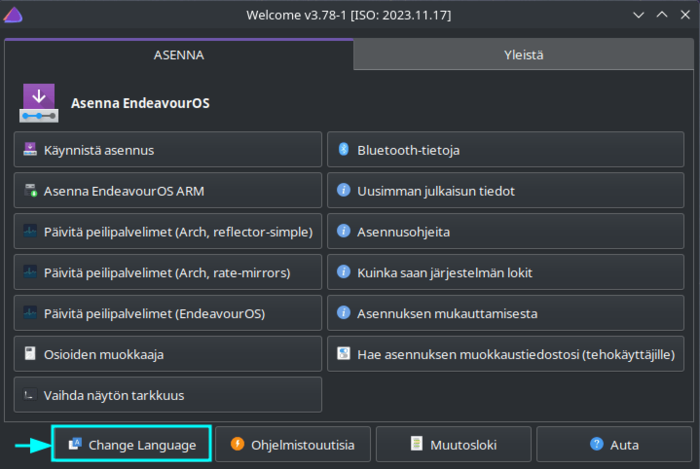Open the Osioiden muokkaaja partition editor
700x469 pixels.
(x=168, y=354)
